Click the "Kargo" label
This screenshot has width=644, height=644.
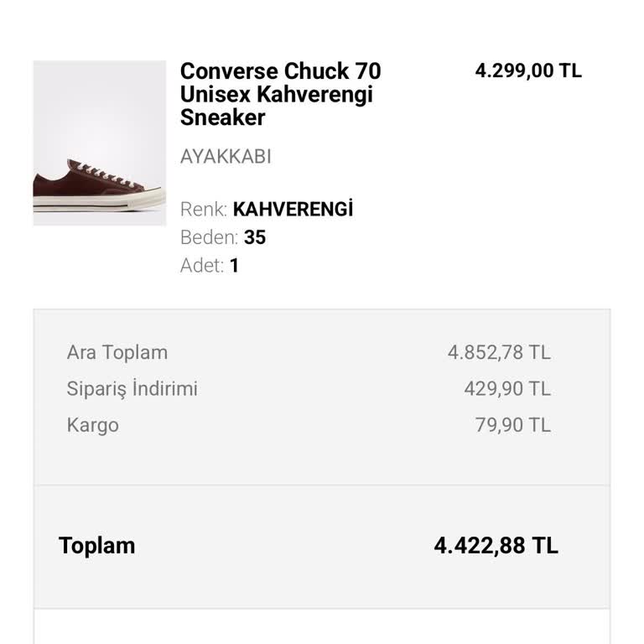click(x=93, y=425)
